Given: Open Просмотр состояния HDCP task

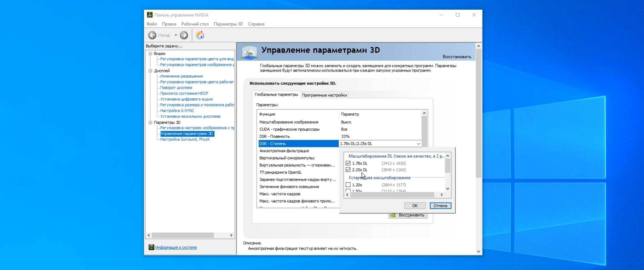Looking at the screenshot, I should click(184, 94).
